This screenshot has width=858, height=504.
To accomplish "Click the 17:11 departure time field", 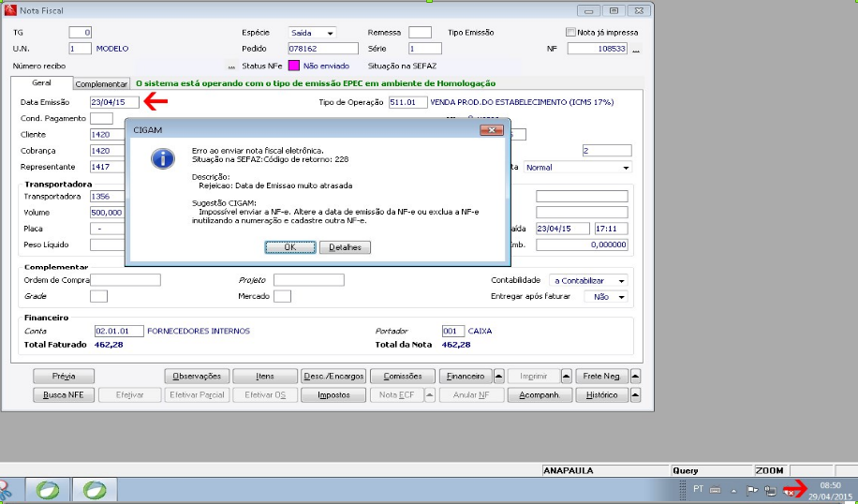I will coord(612,229).
